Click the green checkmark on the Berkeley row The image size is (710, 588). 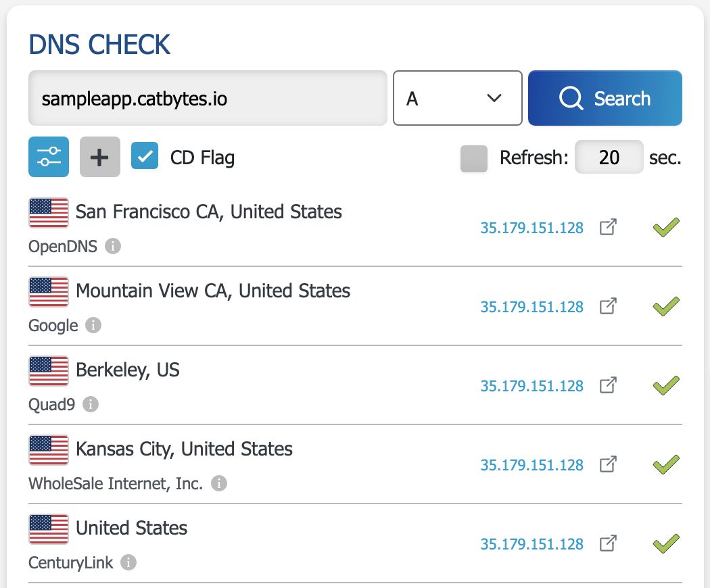click(x=665, y=385)
